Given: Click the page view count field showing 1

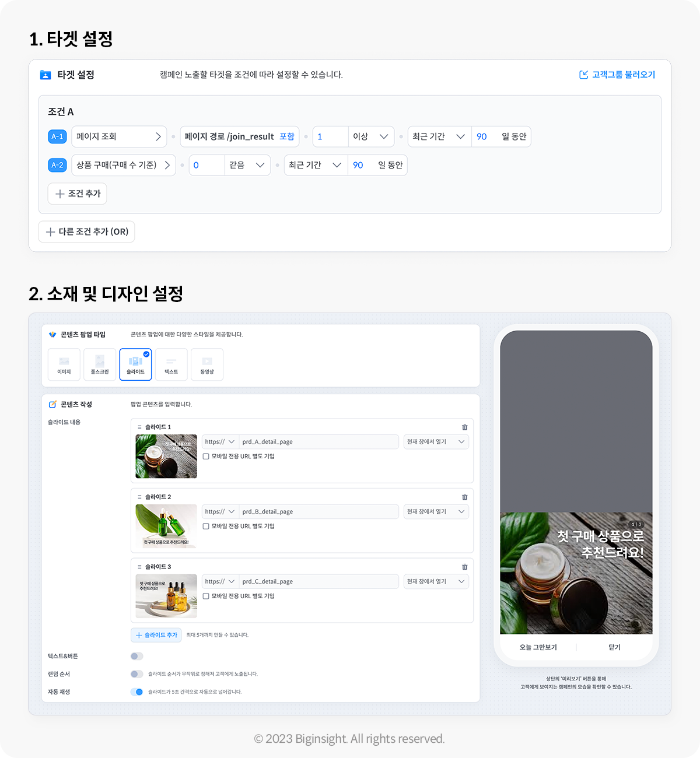Looking at the screenshot, I should [x=331, y=136].
